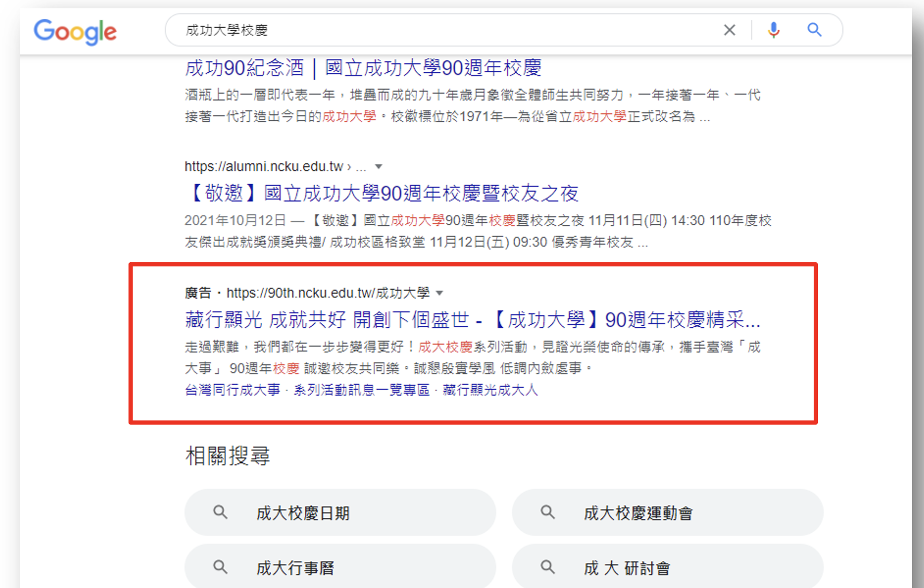The image size is (924, 588).
Task: Click magnifier icon in 成大校慶日期 chip
Action: pyautogui.click(x=220, y=513)
